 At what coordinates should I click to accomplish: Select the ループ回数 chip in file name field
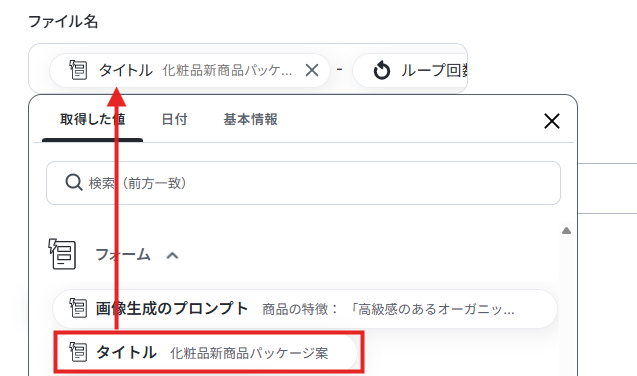click(411, 70)
